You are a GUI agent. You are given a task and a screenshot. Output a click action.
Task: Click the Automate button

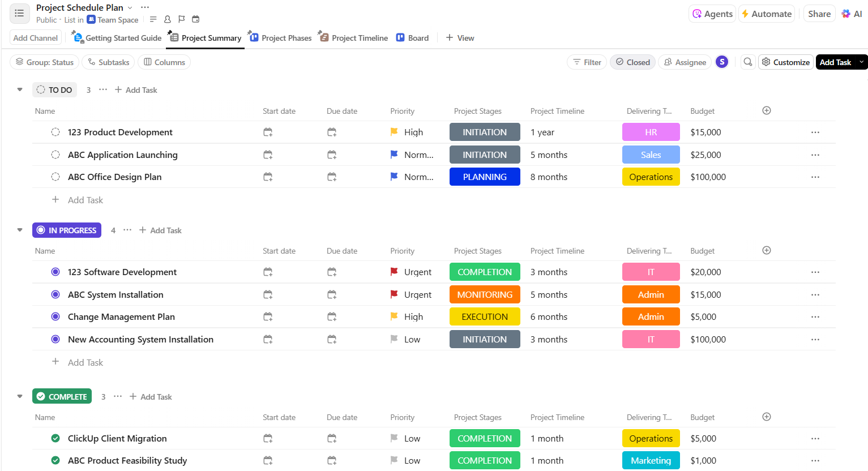pyautogui.click(x=767, y=14)
